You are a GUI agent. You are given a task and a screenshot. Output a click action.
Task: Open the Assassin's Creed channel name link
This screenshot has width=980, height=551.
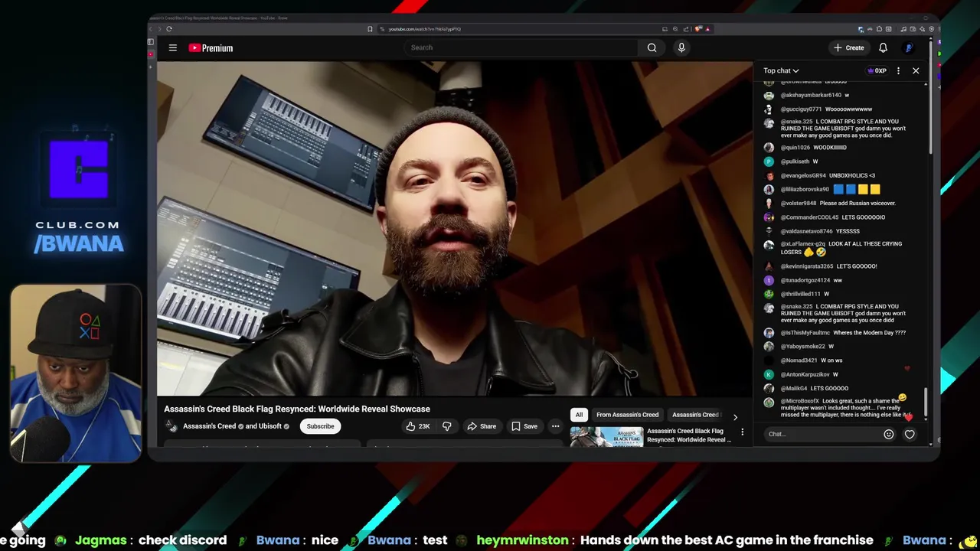point(209,426)
